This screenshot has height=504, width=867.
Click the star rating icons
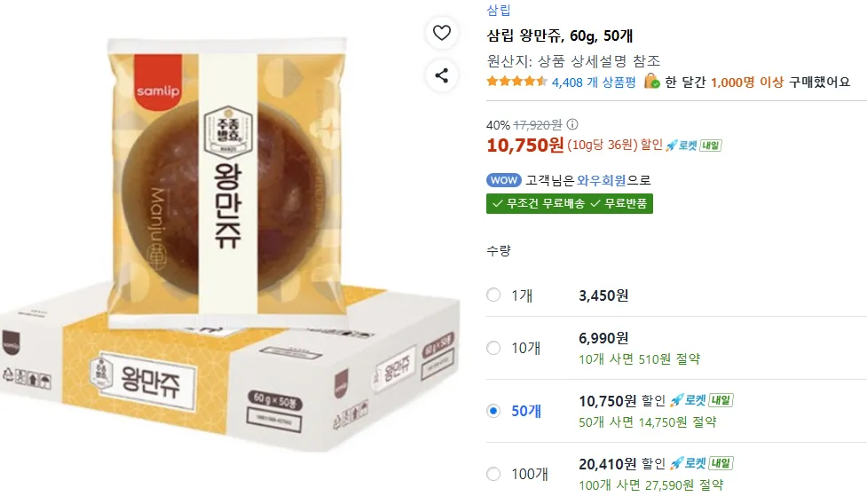(516, 82)
